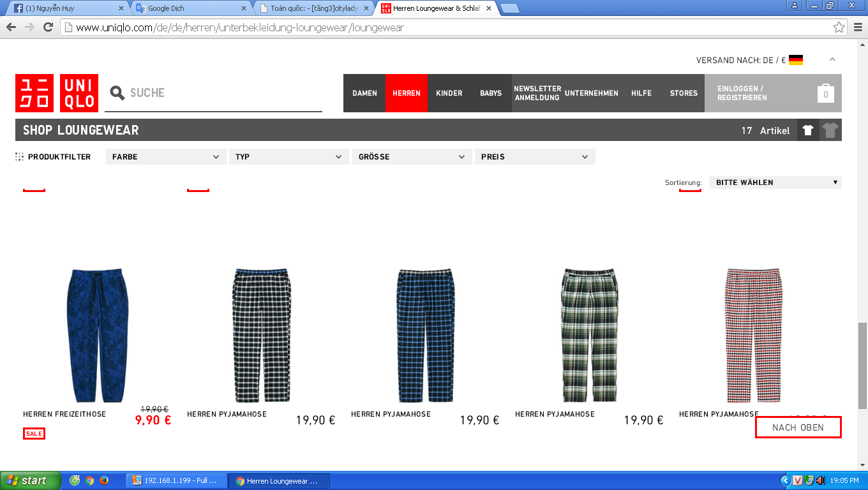Switch to gray t-shirt model view icon

point(830,130)
